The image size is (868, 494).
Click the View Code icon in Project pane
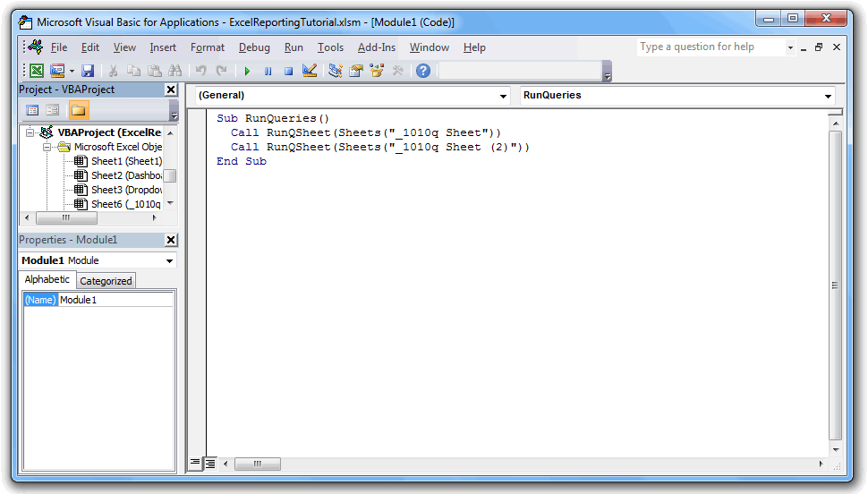[32, 110]
